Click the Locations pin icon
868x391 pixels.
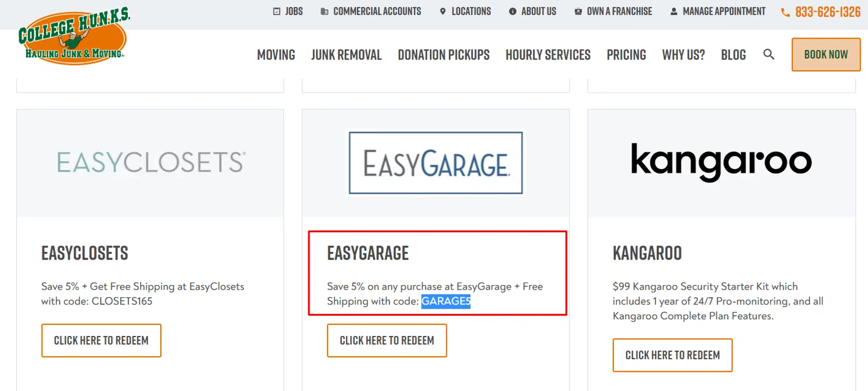coord(443,11)
